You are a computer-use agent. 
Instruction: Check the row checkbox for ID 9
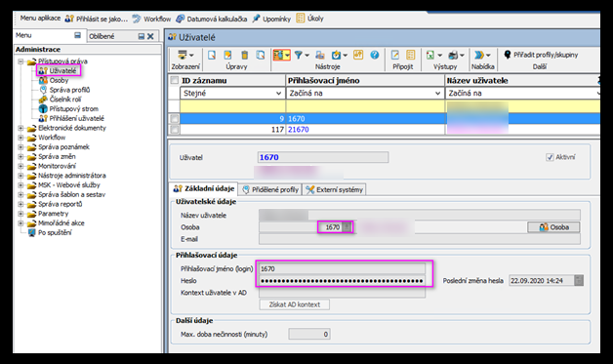pyautogui.click(x=175, y=118)
